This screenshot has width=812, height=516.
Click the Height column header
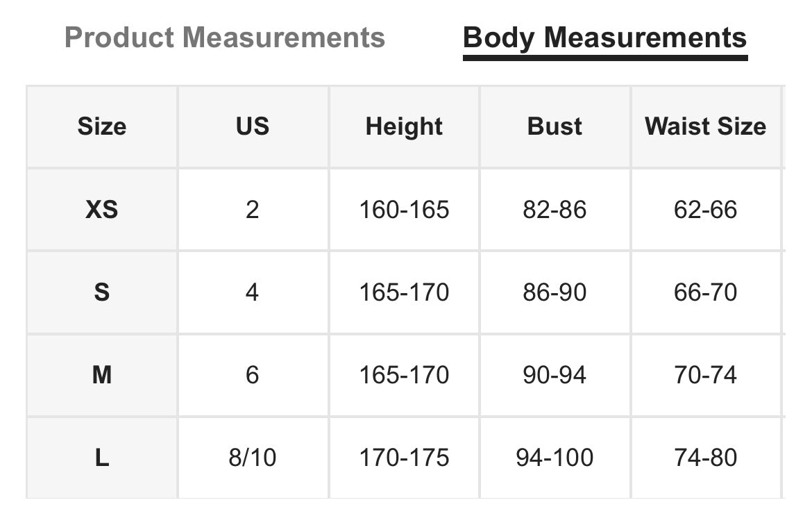[x=404, y=126]
